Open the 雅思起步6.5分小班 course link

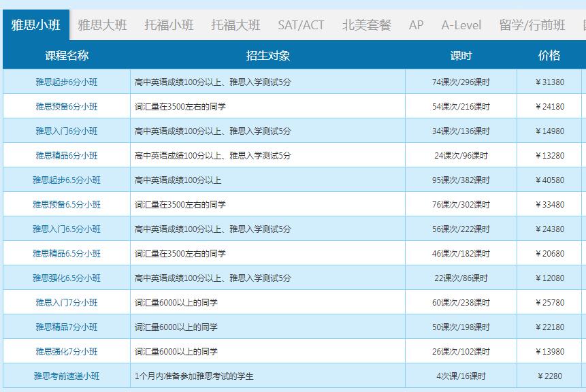point(67,180)
